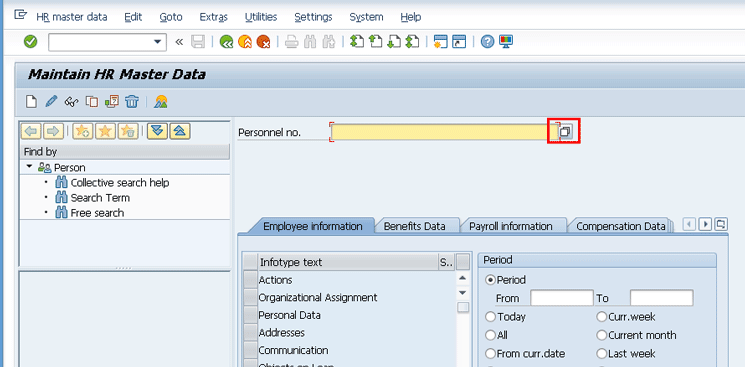The image size is (745, 367).
Task: Click the double-chevron collapse command field icon
Action: click(x=179, y=42)
